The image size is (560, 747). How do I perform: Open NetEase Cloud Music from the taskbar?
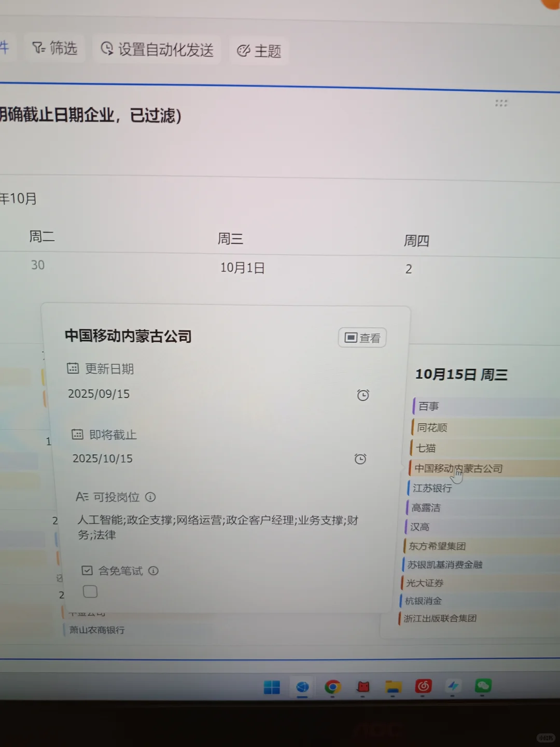coord(424,686)
